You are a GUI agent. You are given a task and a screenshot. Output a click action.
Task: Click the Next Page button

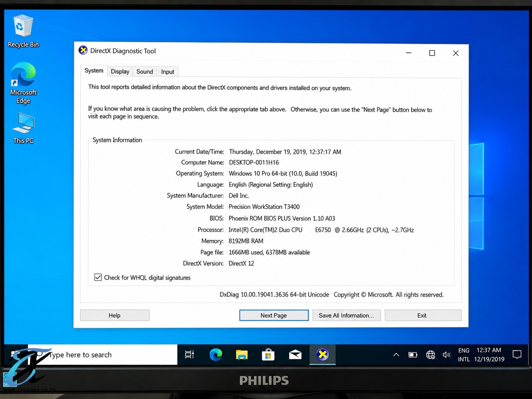click(274, 315)
